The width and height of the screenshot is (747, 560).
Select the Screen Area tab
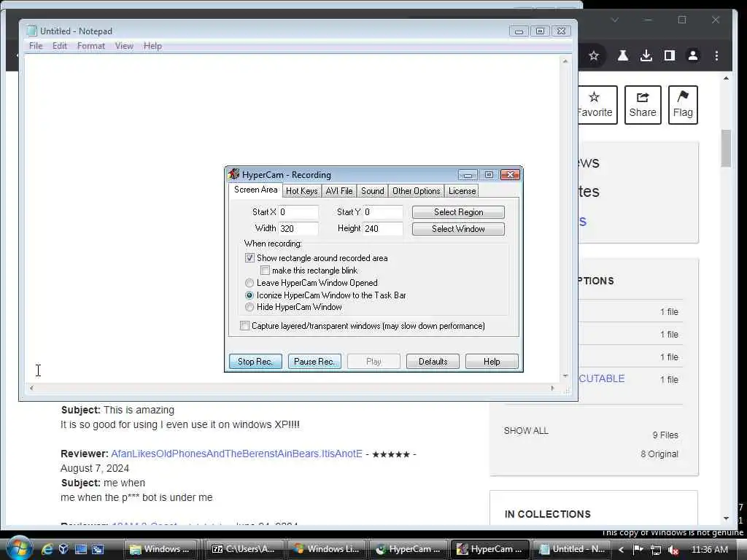(255, 190)
